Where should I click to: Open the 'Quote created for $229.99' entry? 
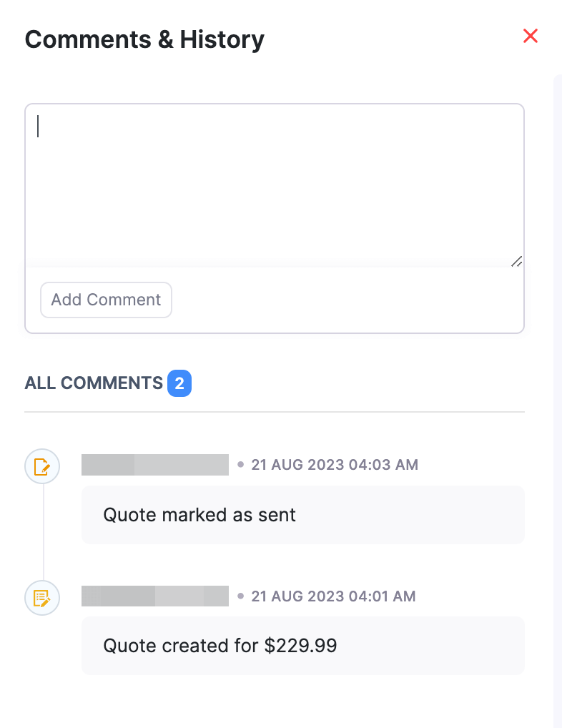coord(302,646)
